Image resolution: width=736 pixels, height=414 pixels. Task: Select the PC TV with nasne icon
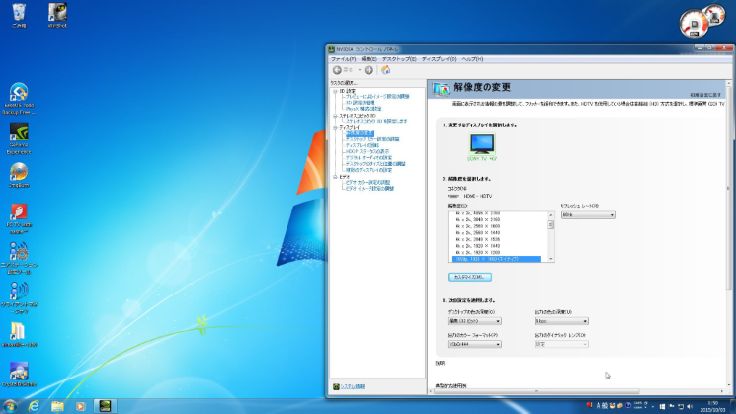[19, 219]
